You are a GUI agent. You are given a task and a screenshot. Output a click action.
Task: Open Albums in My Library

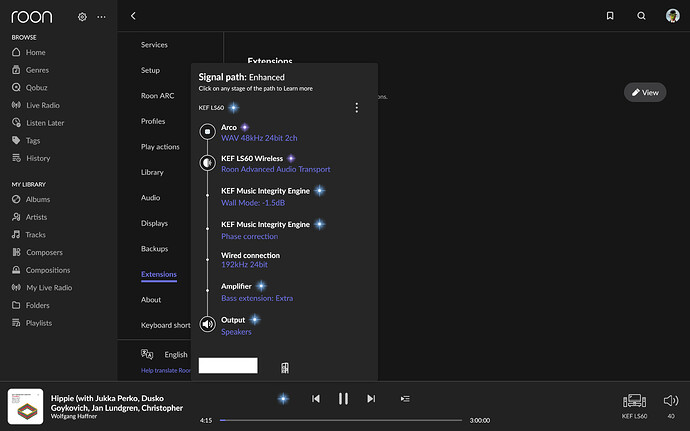point(31,199)
